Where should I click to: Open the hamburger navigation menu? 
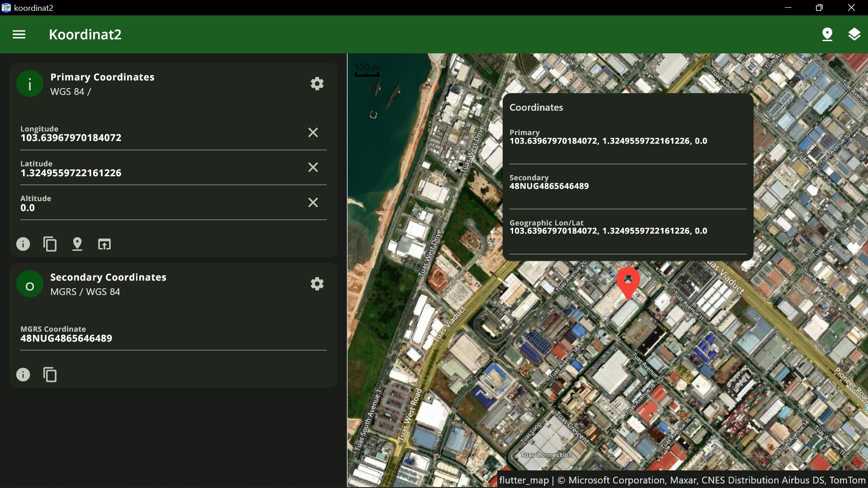click(19, 34)
